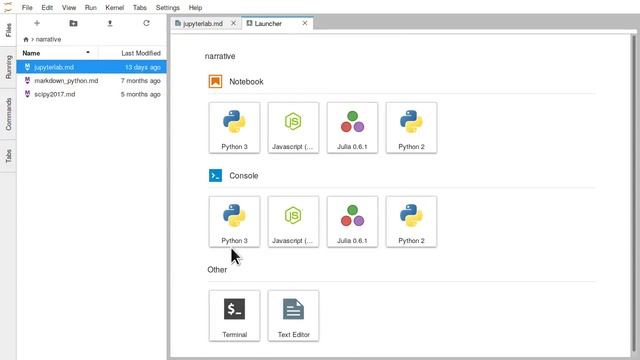Image resolution: width=640 pixels, height=360 pixels.
Task: Sort files by Name column
Action: (57, 53)
